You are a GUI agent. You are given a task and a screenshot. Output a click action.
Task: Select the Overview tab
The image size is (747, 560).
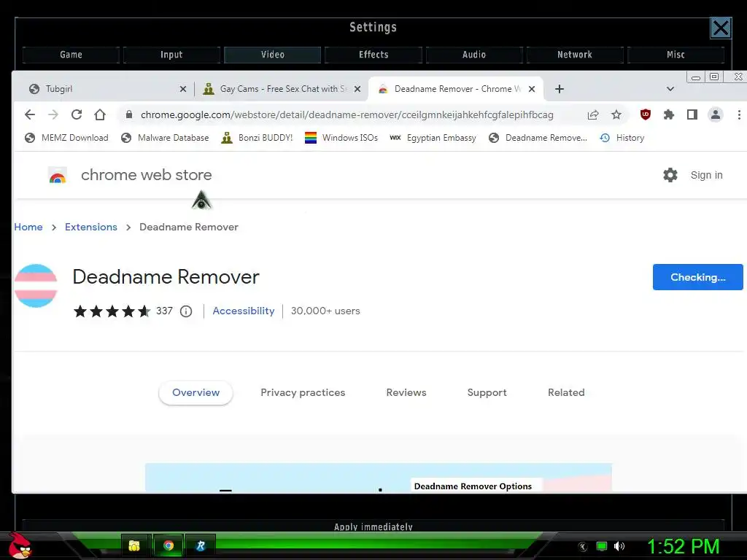pyautogui.click(x=196, y=393)
